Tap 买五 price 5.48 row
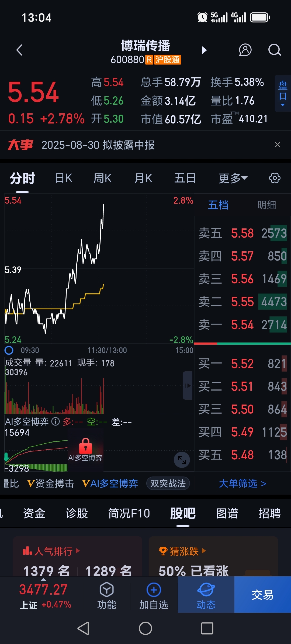291x644 pixels. pyautogui.click(x=242, y=455)
